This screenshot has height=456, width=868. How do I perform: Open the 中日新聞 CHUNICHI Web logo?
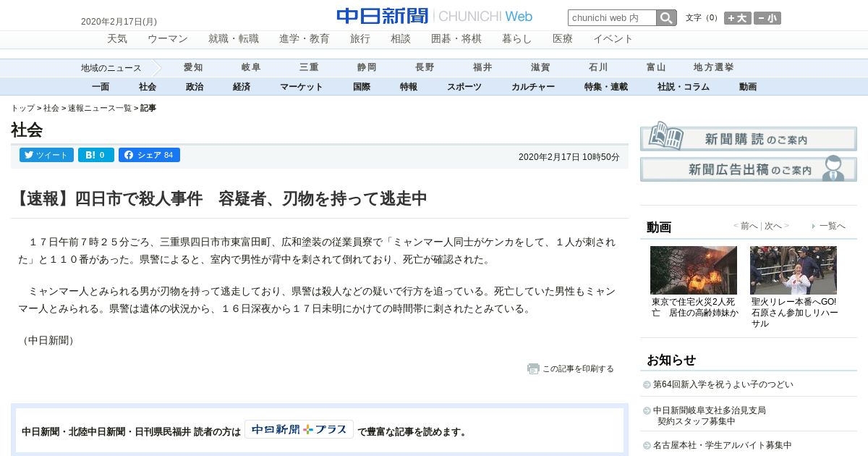(434, 16)
